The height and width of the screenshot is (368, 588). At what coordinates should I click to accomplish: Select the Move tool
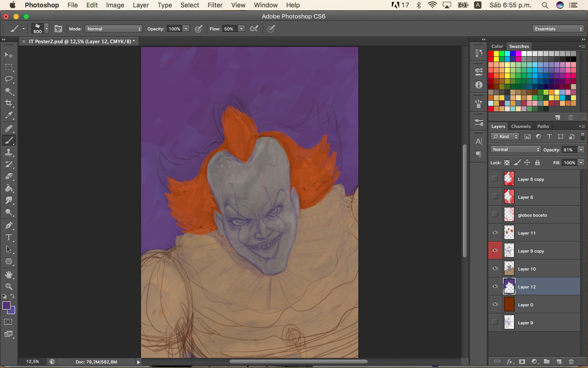point(9,55)
